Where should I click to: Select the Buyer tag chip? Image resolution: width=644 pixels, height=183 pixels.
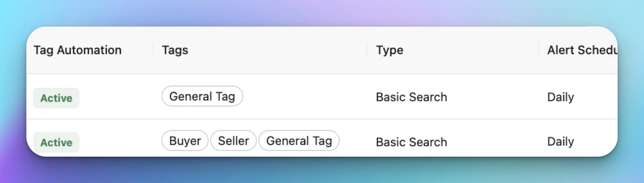[x=185, y=141]
